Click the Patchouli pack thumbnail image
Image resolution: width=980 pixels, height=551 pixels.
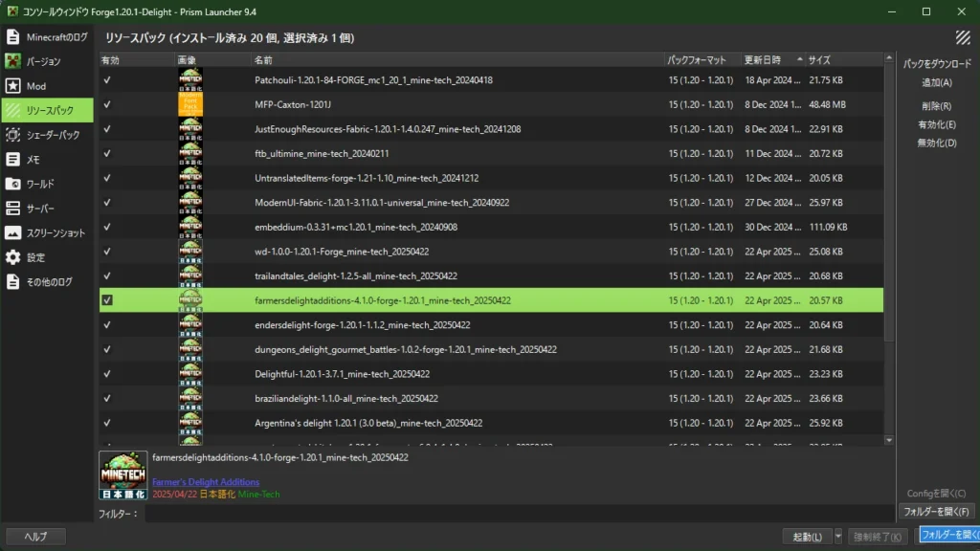pyautogui.click(x=190, y=80)
